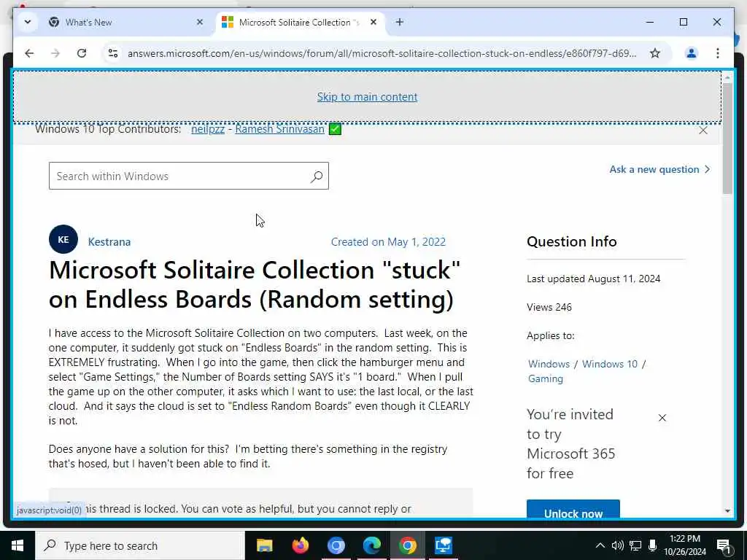Open the site information icon in address bar
Viewport: 747px width, 560px height.
[x=113, y=53]
